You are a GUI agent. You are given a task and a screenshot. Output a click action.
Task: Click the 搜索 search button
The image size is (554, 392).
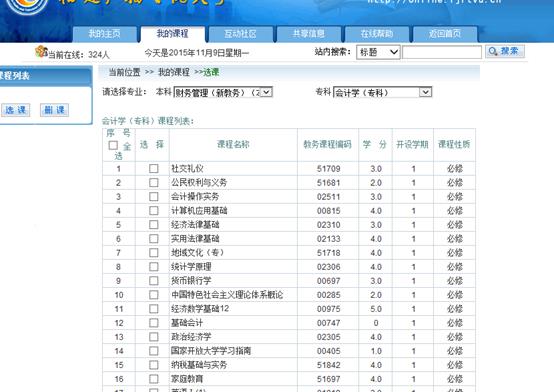(x=505, y=52)
